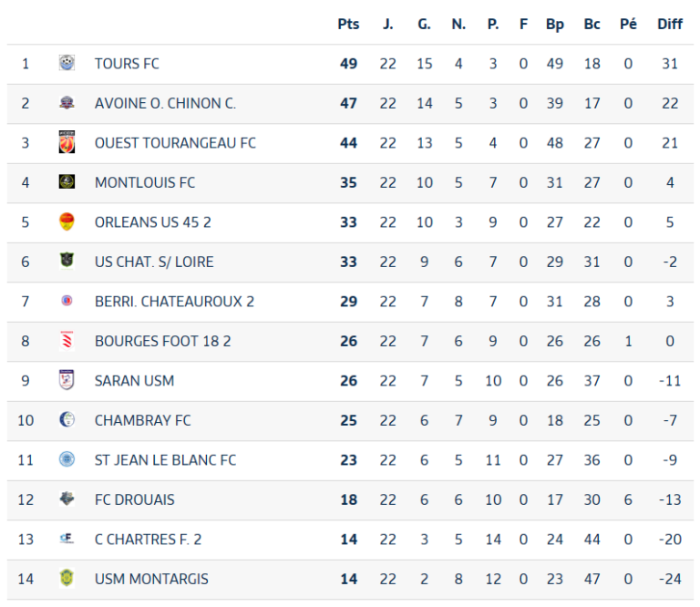Select the US Chat. S/ Loire crest
The width and height of the screenshot is (700, 607).
67,261
